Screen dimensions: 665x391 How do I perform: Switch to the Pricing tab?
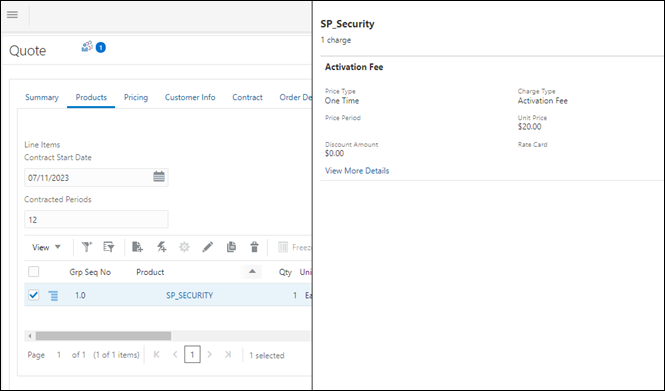136,97
